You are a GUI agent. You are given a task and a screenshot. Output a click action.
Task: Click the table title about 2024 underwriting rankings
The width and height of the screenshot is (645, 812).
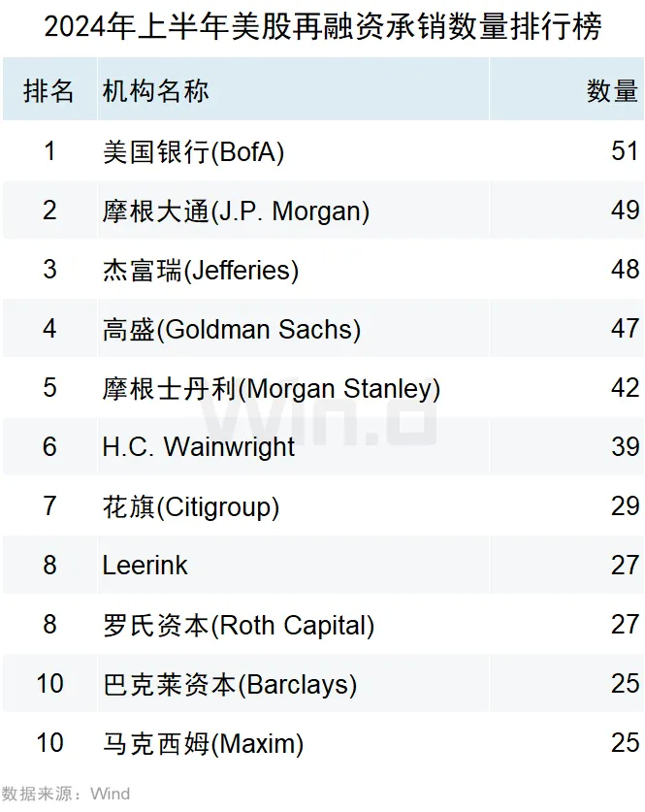(x=322, y=26)
